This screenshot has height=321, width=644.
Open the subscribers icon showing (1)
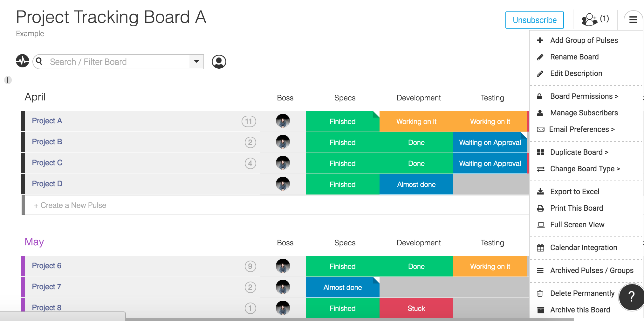595,19
